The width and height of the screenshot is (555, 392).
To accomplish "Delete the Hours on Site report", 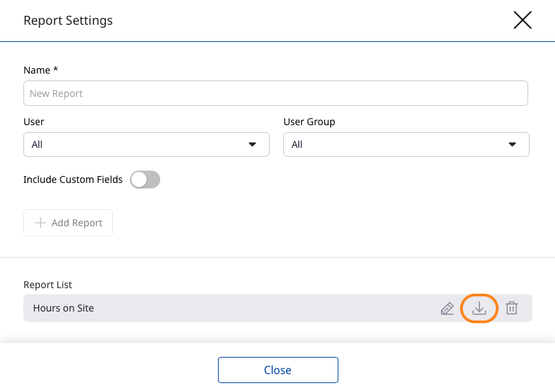I will pyautogui.click(x=512, y=309).
